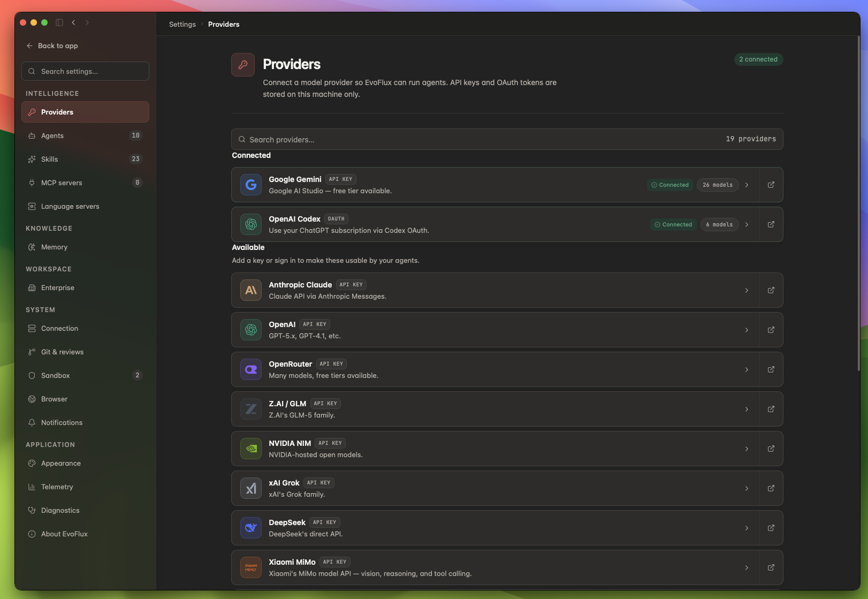Click the Xiaomi MiMo logo icon
This screenshot has width=868, height=599.
click(250, 567)
